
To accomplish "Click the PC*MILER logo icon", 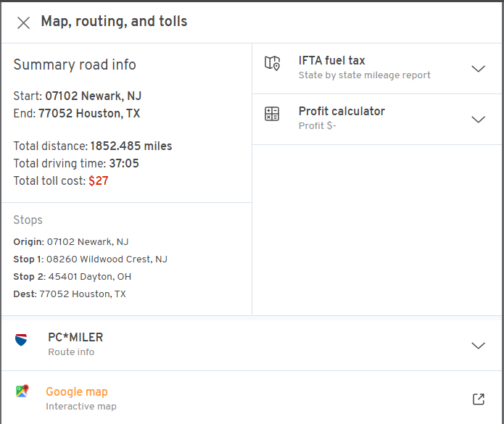I will (x=21, y=340).
